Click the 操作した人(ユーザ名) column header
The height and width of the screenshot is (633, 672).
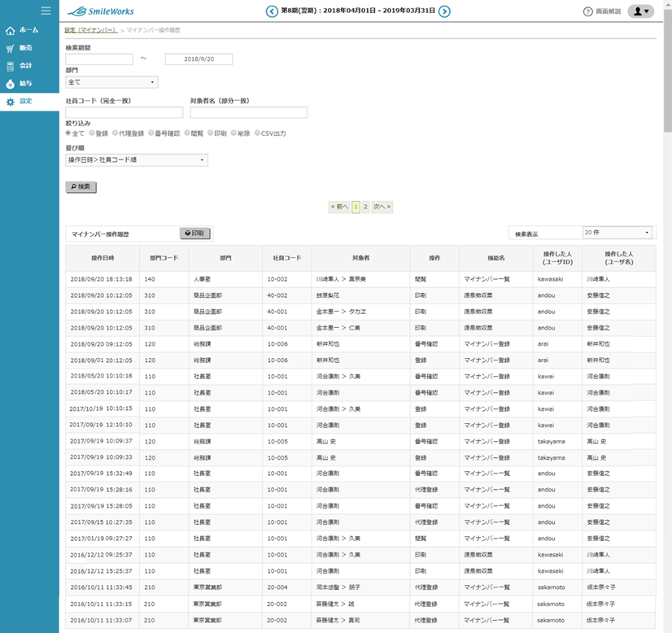click(x=619, y=258)
